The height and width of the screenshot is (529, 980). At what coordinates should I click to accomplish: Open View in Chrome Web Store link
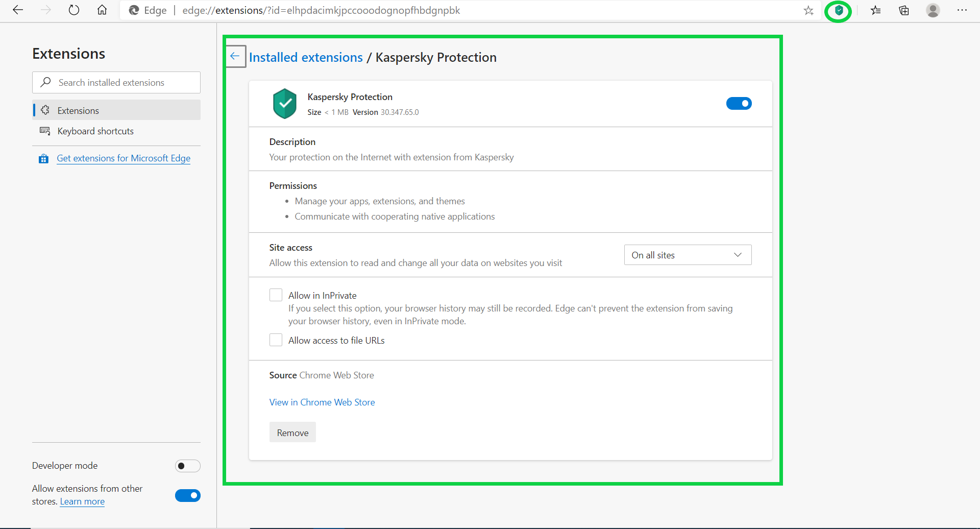pyautogui.click(x=322, y=402)
